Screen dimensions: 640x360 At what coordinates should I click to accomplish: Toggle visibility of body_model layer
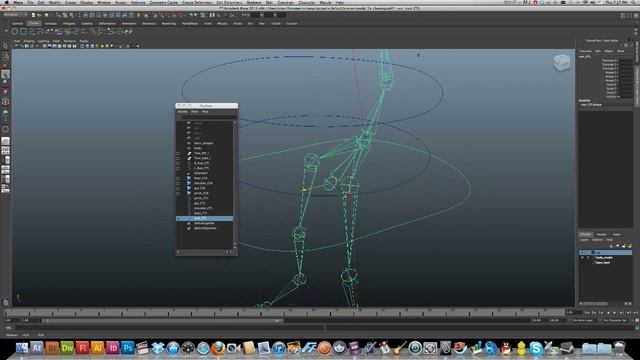pos(582,258)
